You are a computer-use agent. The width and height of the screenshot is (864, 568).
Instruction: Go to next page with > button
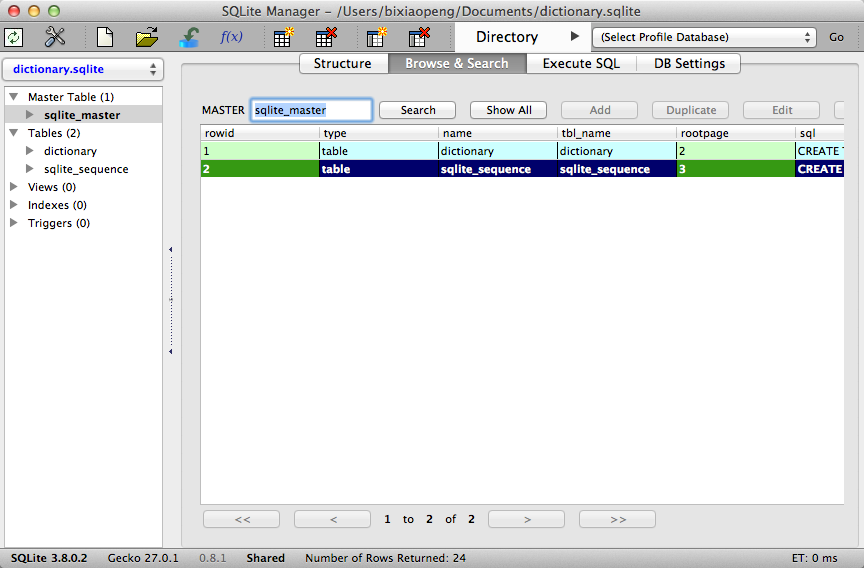(527, 519)
